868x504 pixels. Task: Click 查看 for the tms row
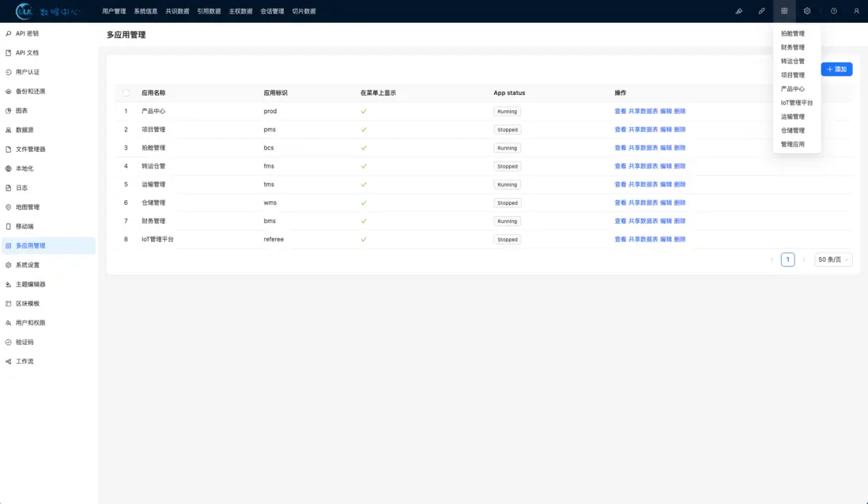pos(620,184)
